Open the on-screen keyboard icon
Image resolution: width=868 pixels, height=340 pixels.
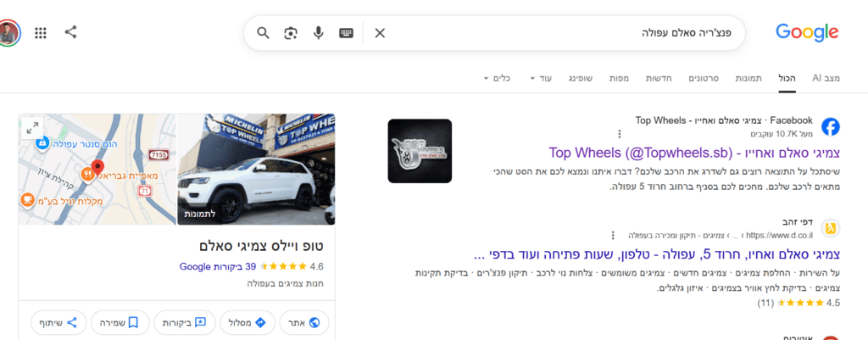(346, 33)
